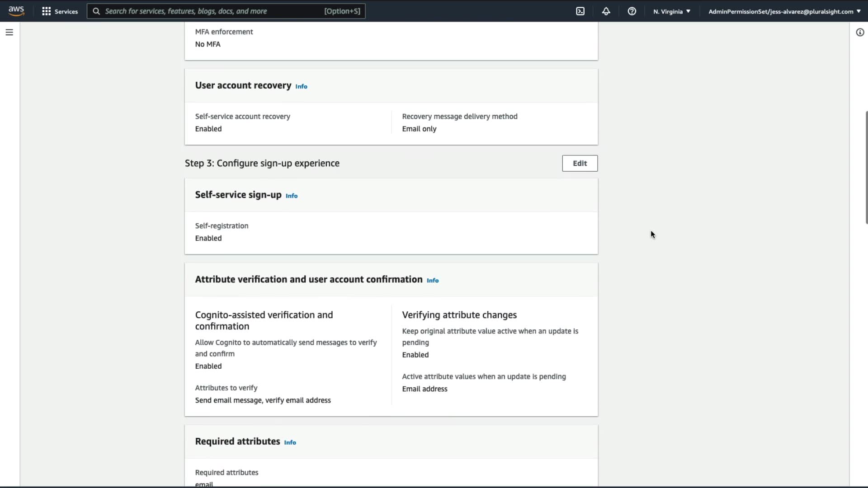This screenshot has height=488, width=868.
Task: Open Info link for User account recovery
Action: coord(301,86)
